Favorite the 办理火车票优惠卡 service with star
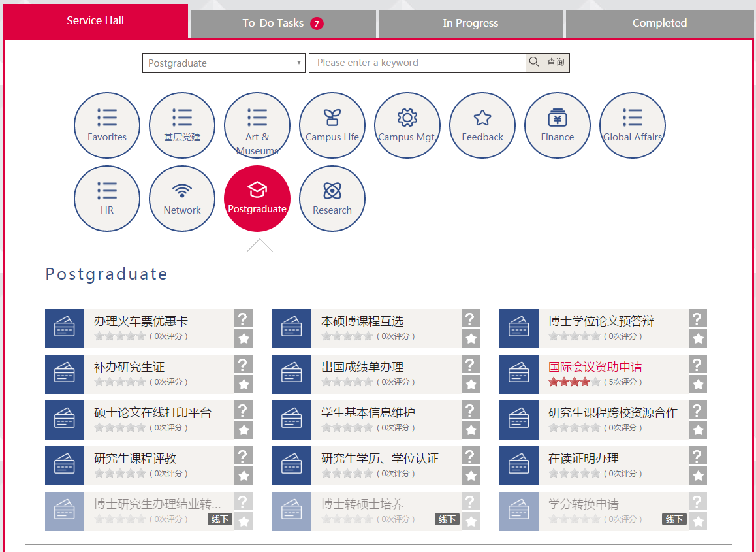The height and width of the screenshot is (552, 756). [244, 338]
